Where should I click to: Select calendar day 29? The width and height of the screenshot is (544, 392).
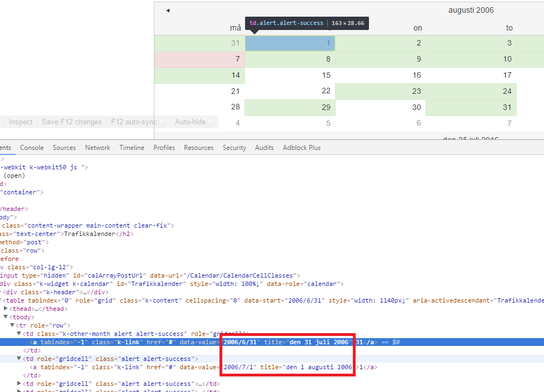tap(290, 108)
